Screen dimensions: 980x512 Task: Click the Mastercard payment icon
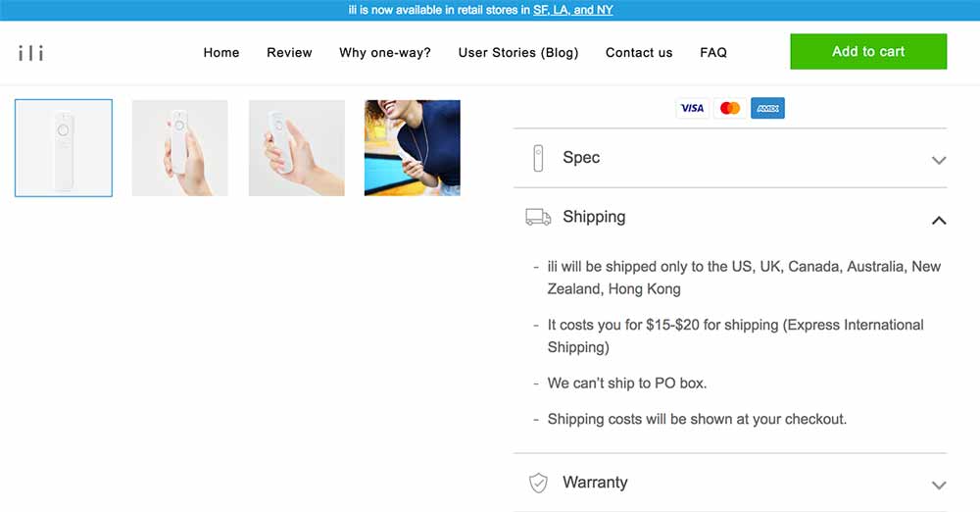pos(729,108)
